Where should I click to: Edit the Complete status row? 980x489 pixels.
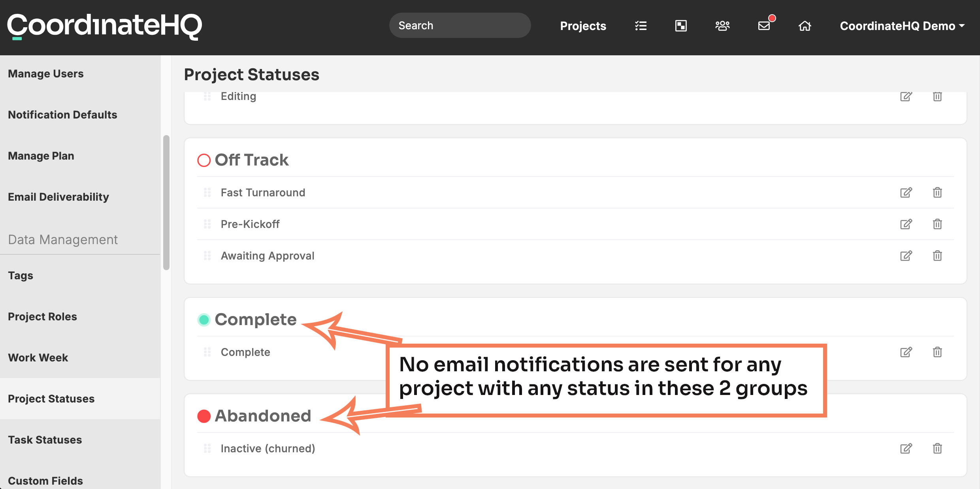point(906,352)
